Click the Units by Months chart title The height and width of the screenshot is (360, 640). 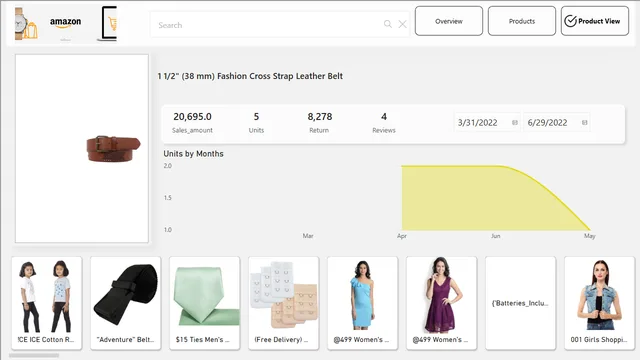click(193, 154)
